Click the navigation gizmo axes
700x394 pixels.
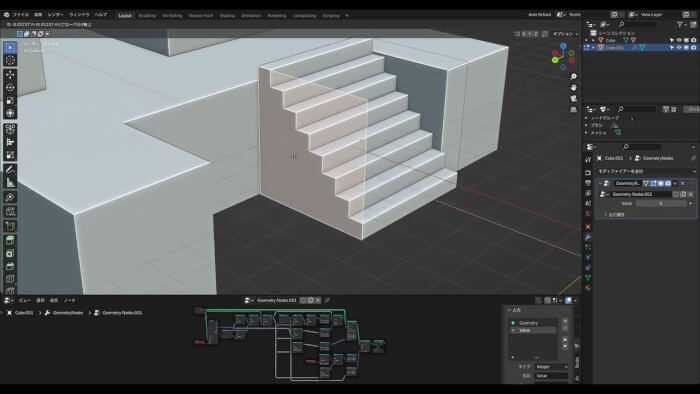(x=563, y=56)
